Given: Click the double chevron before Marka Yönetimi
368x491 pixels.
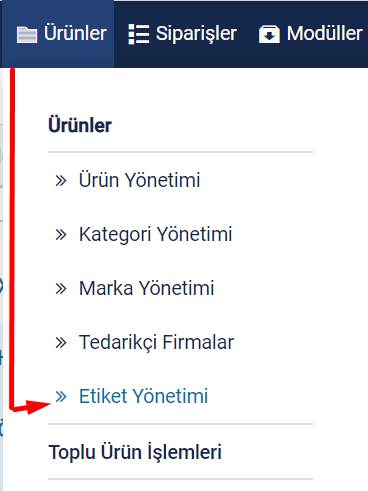Looking at the screenshot, I should pyautogui.click(x=61, y=289).
